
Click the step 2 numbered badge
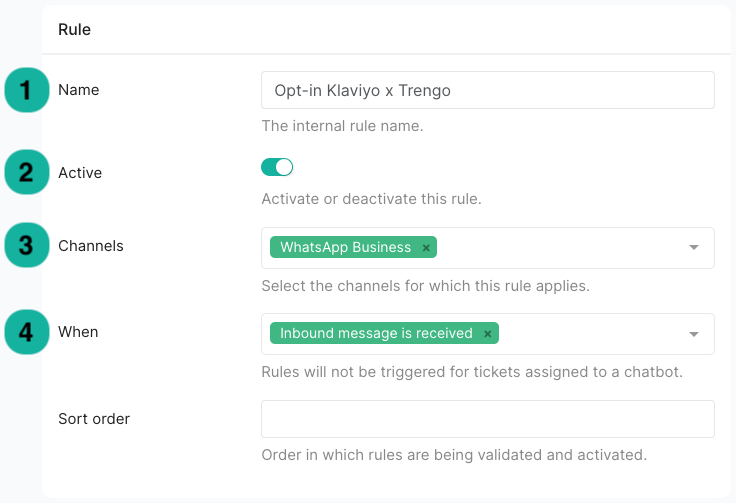click(27, 172)
